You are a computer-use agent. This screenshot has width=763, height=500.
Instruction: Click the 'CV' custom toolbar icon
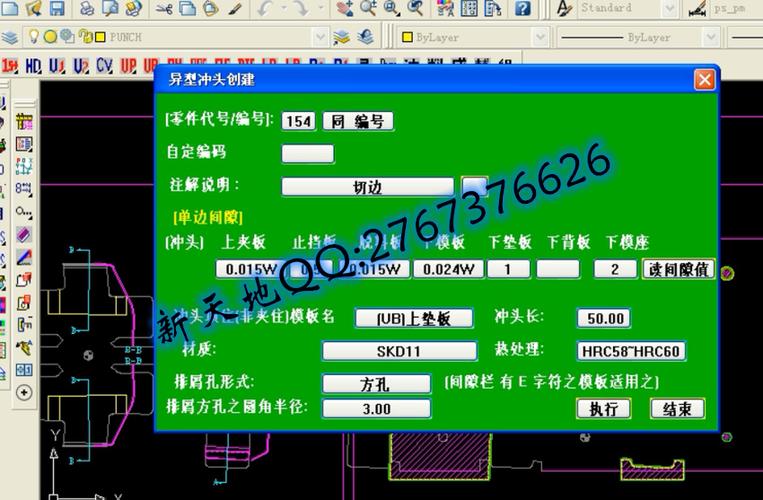click(104, 66)
